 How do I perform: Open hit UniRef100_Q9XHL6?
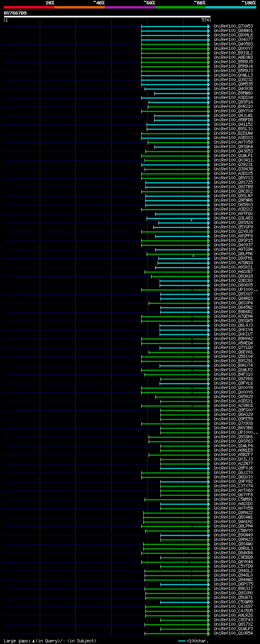pos(233,35)
